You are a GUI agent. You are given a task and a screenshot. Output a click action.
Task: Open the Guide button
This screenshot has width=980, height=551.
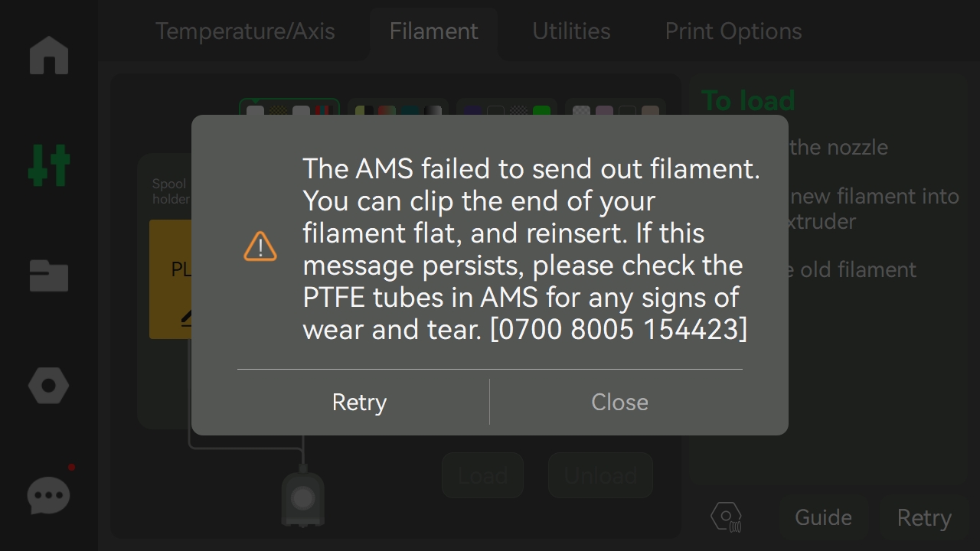[x=823, y=517]
